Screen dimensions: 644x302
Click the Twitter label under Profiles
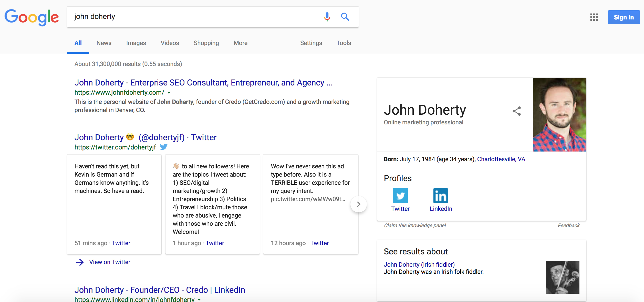(x=400, y=209)
